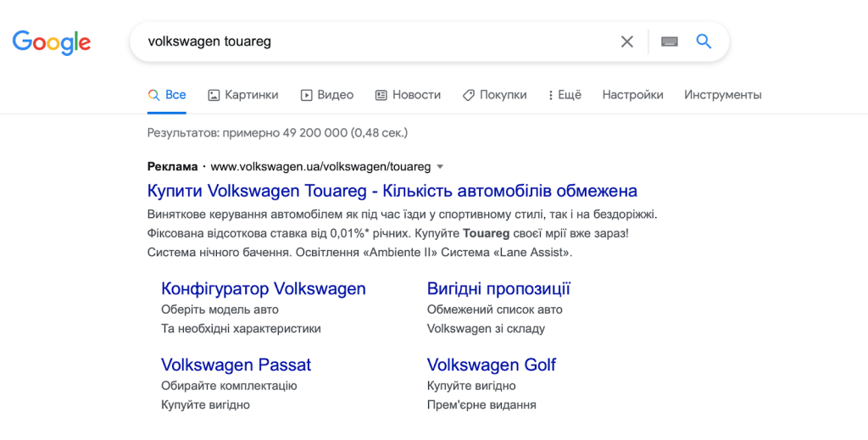Viewport: 868px width, 440px height.
Task: Open Volkswagen Golf sitelink
Action: point(491,365)
